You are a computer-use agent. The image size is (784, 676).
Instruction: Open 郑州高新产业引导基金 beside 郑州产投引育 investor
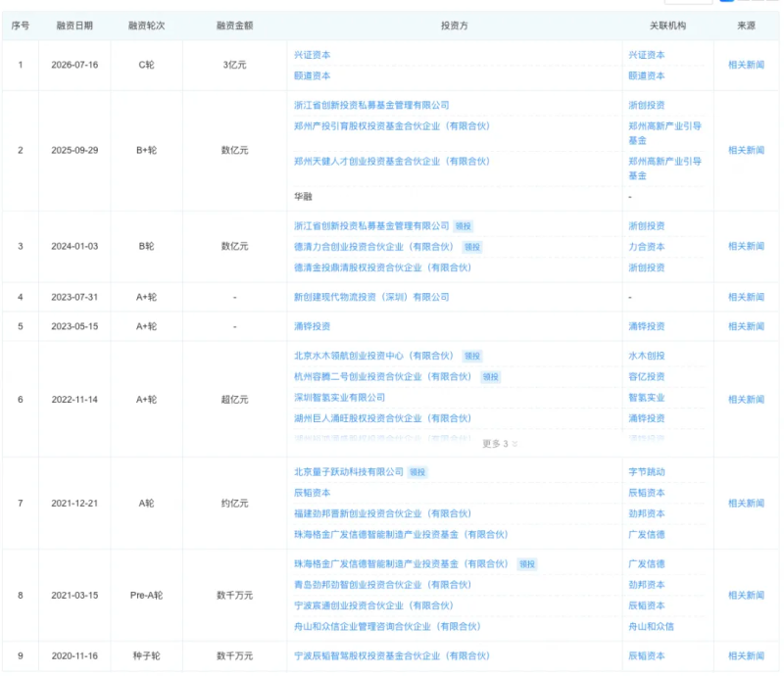click(665, 133)
